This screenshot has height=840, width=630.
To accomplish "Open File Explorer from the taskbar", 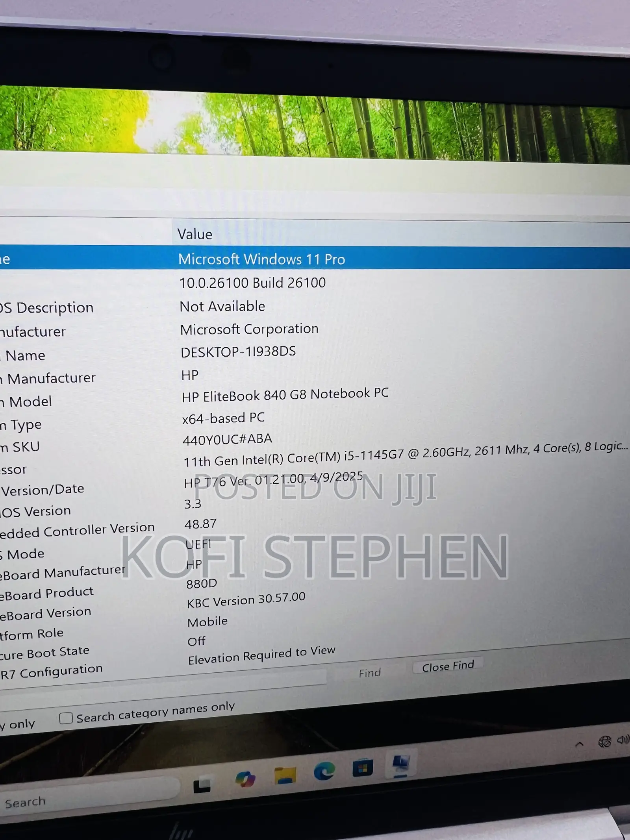I will (x=285, y=775).
